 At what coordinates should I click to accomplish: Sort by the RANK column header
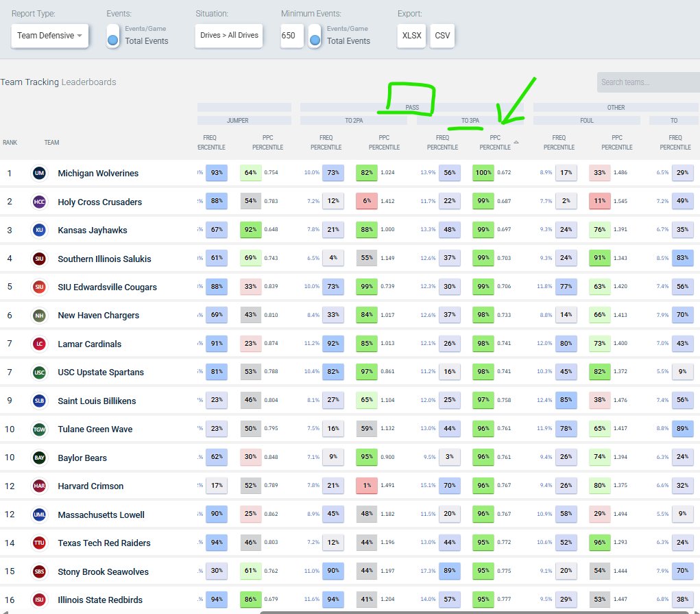tap(10, 143)
